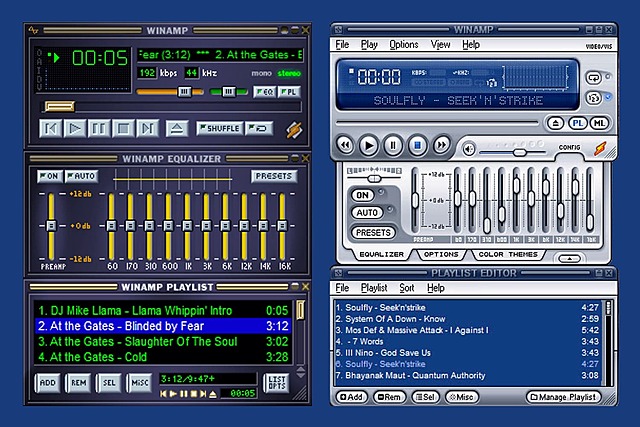The width and height of the screenshot is (640, 427).
Task: Click the classic Winamp balance slider
Action: point(229,92)
